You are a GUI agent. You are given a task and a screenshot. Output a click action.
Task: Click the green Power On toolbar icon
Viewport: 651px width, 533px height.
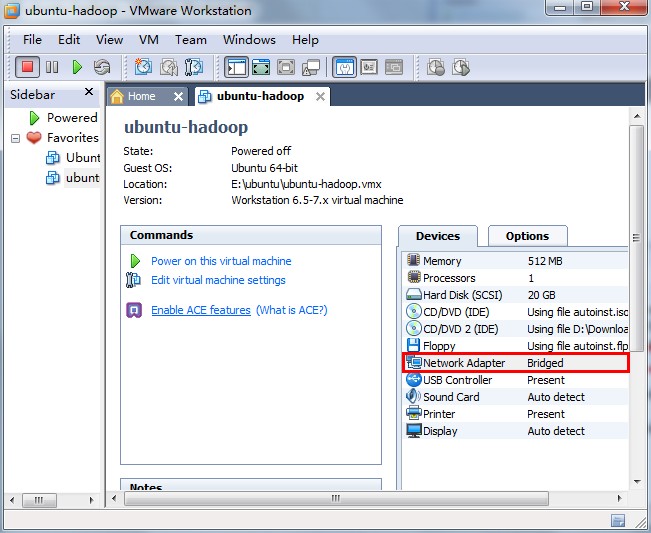[x=77, y=67]
